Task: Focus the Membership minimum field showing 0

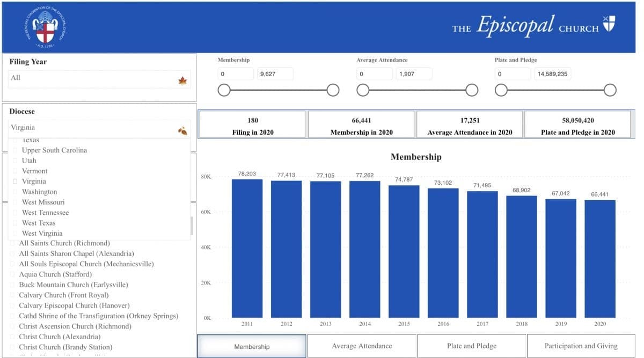Action: [x=236, y=74]
